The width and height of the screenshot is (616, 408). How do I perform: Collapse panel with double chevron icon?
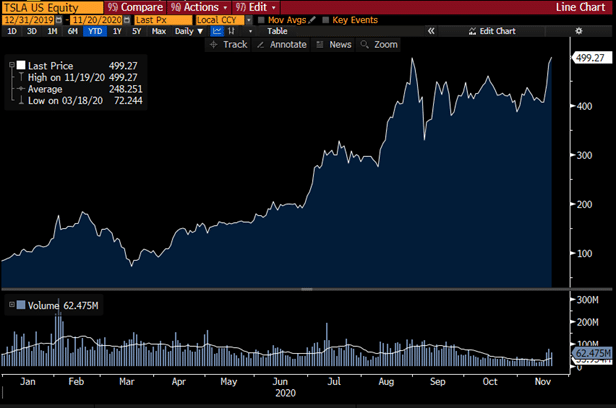coord(431,31)
